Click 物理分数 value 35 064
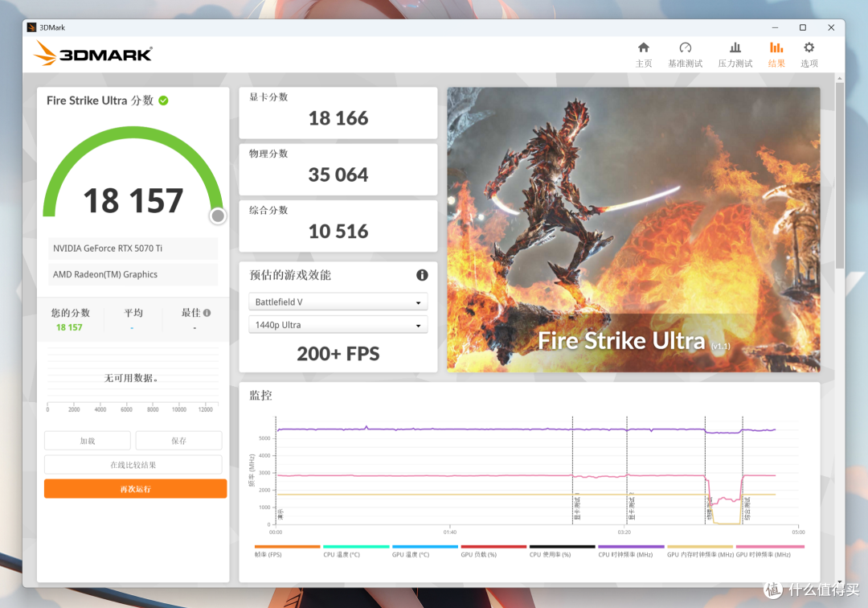868x608 pixels. [x=338, y=175]
